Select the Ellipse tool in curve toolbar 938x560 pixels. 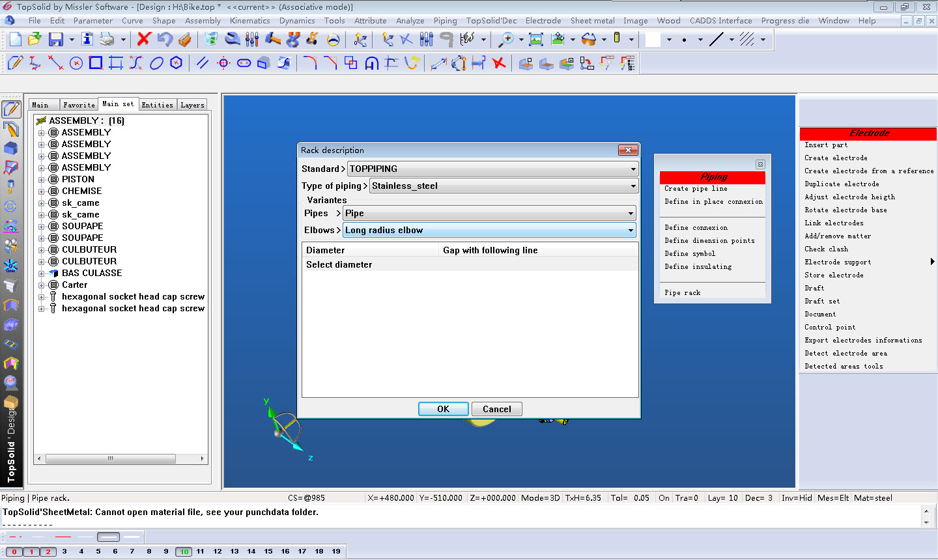click(x=156, y=63)
